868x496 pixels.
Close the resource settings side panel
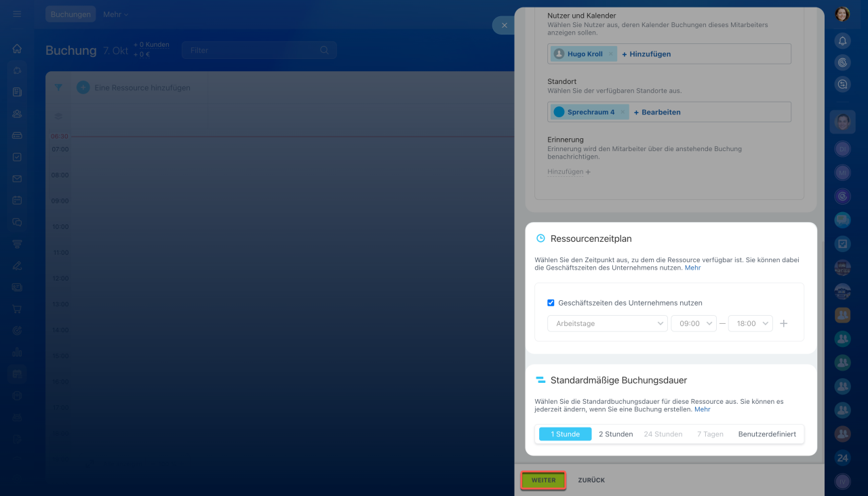click(x=504, y=25)
